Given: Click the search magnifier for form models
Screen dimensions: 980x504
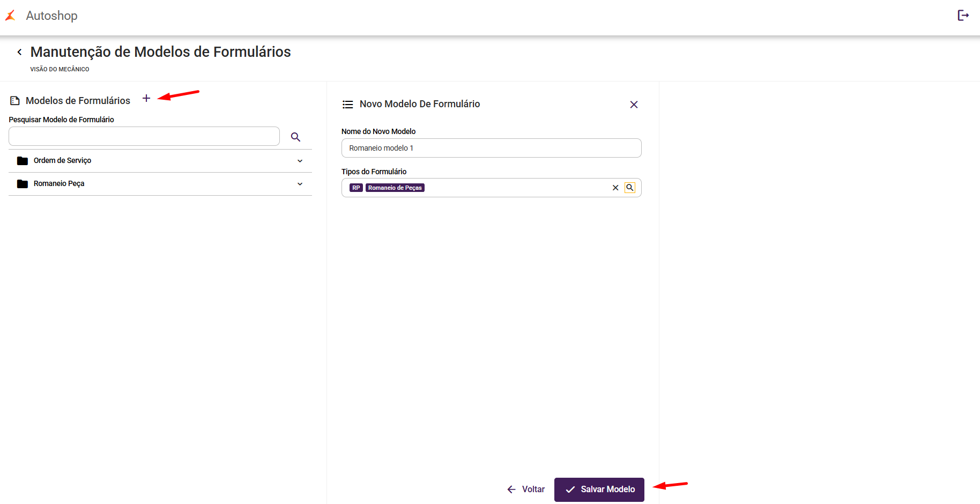Looking at the screenshot, I should point(295,137).
